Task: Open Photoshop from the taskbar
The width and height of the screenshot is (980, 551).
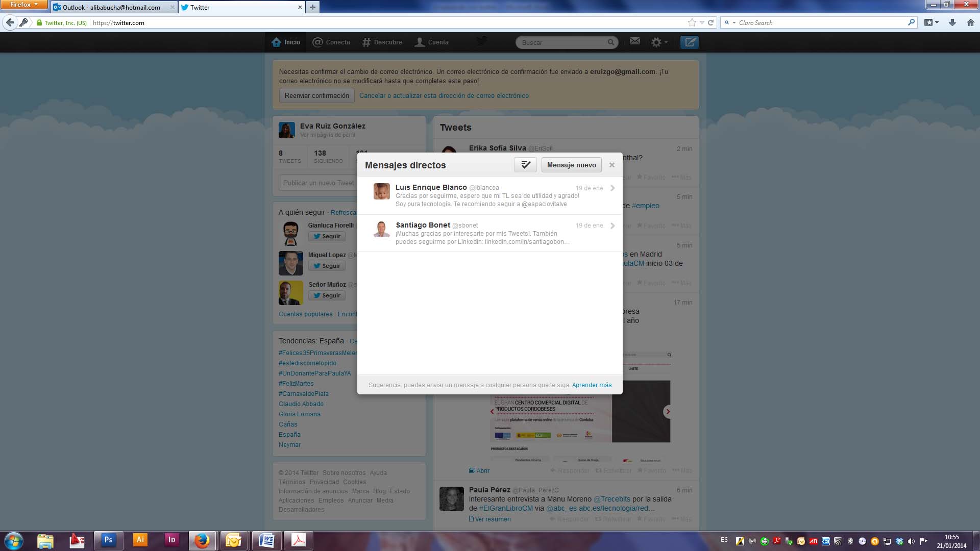Action: tap(108, 540)
